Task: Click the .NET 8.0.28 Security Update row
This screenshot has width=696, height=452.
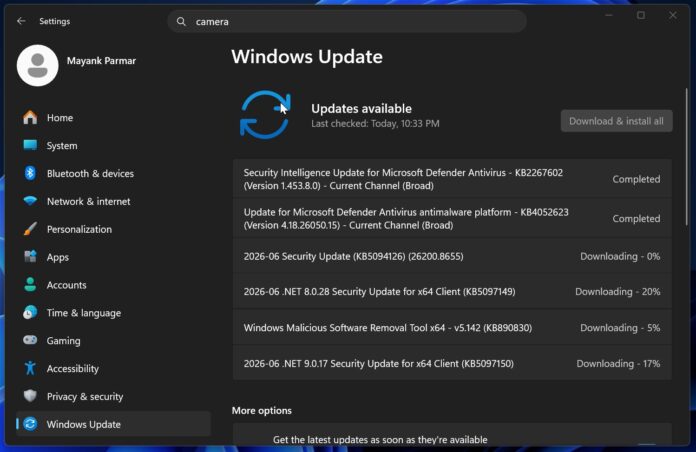Action: (452, 292)
